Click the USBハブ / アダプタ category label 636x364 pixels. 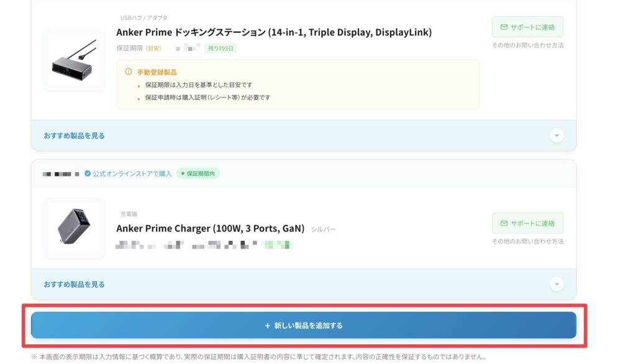tap(143, 18)
